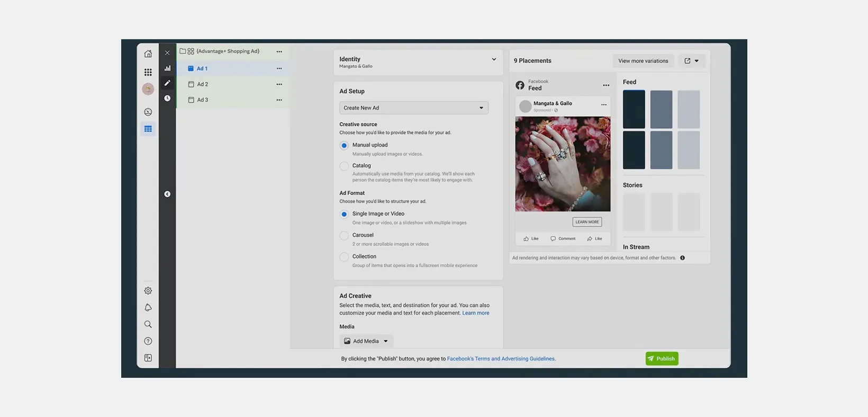Open the settings gear in sidebar
The height and width of the screenshot is (417, 868).
(x=148, y=290)
